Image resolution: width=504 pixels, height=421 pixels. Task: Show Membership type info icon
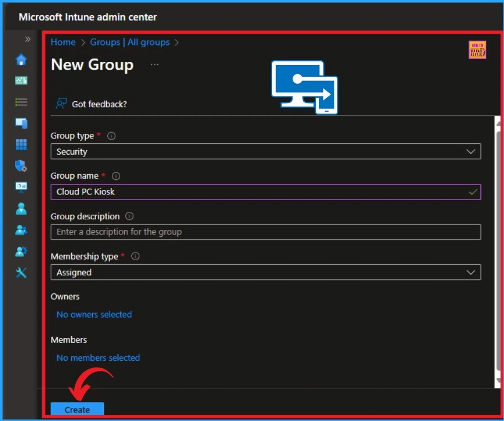[x=135, y=256]
